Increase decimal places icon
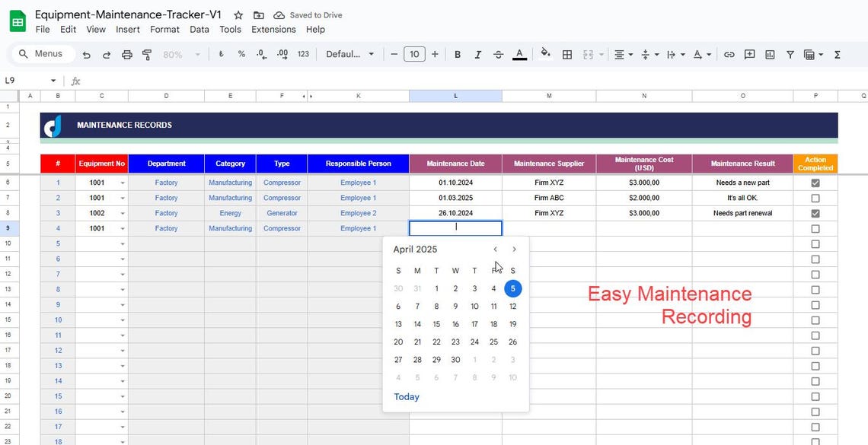Screen dimensions: 868x445 (x=282, y=54)
